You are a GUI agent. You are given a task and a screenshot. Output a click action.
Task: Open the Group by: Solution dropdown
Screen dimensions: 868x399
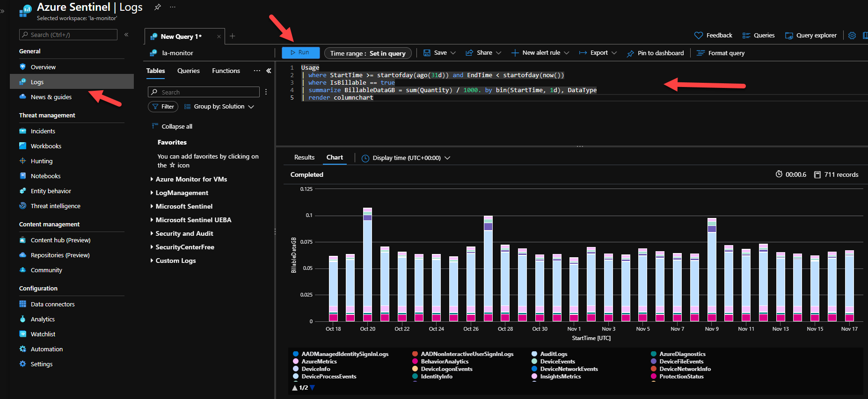(x=219, y=107)
